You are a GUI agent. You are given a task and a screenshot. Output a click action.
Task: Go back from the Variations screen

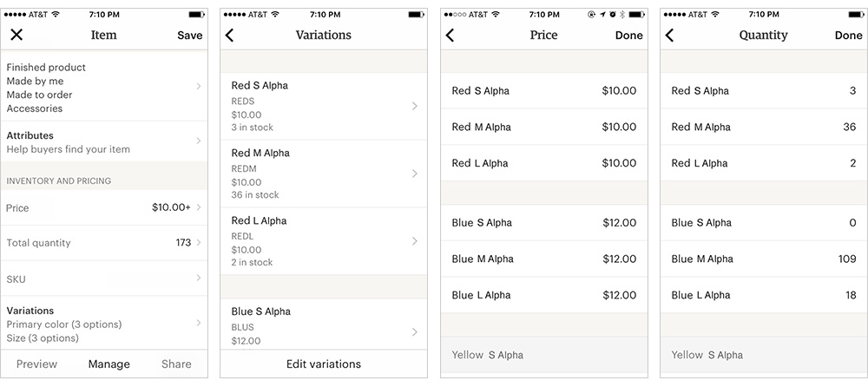(x=230, y=36)
